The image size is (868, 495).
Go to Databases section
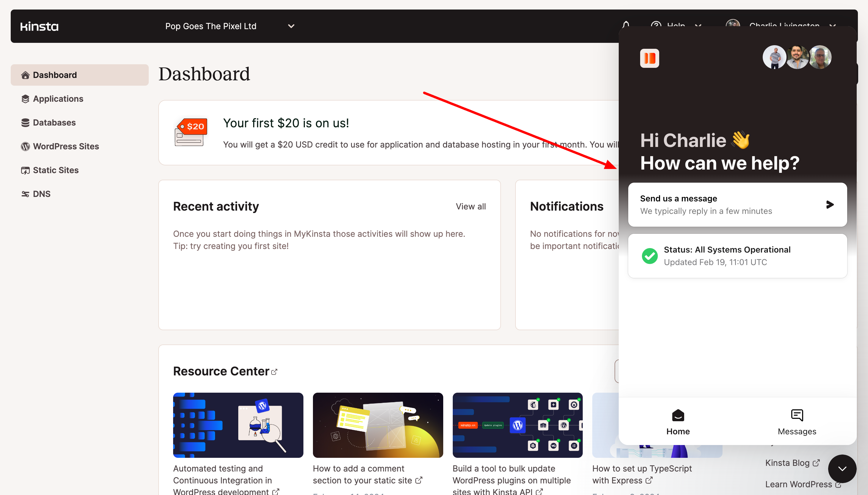[54, 122]
